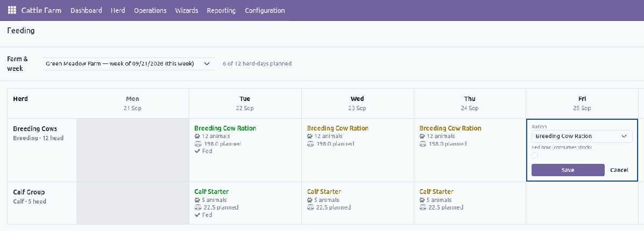Click the Cattle Farm app title
The width and height of the screenshot is (644, 231).
(x=41, y=10)
